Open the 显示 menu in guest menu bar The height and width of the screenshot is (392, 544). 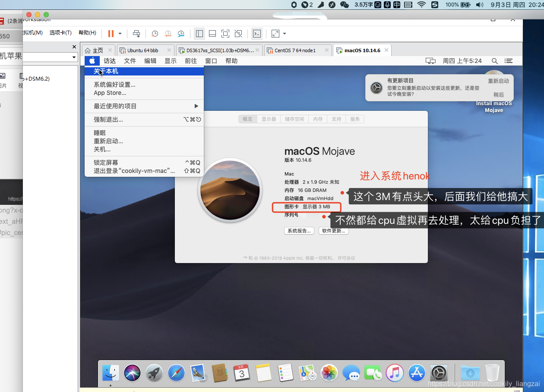click(x=171, y=61)
